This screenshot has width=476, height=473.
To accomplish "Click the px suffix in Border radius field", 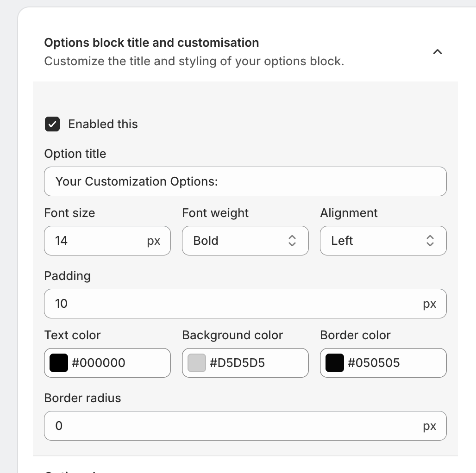I will point(430,426).
